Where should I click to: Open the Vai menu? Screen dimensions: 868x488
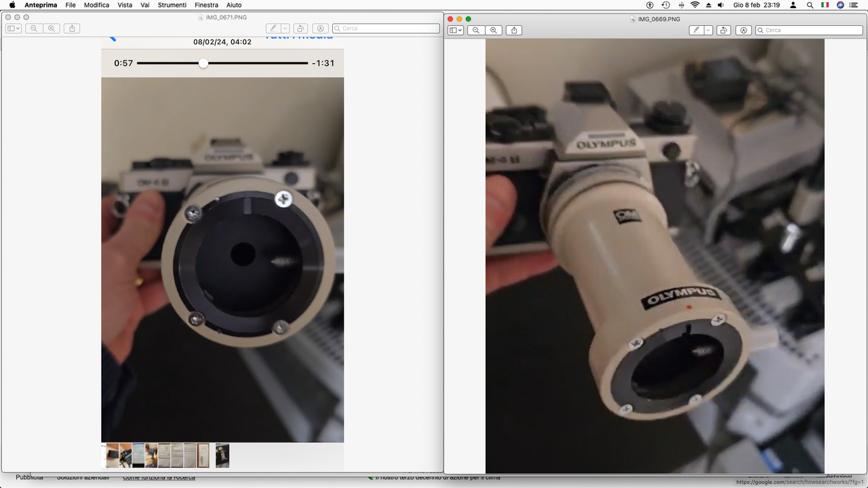point(145,5)
